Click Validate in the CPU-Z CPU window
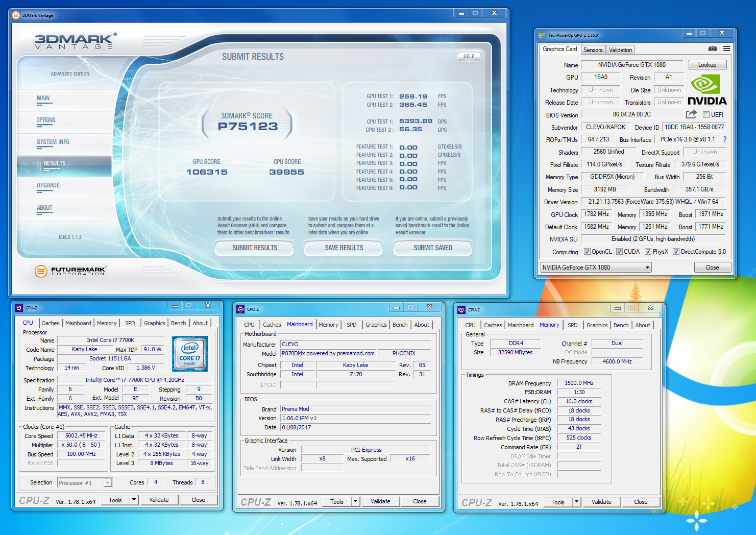Viewport: 756px width, 535px height. coord(159,500)
